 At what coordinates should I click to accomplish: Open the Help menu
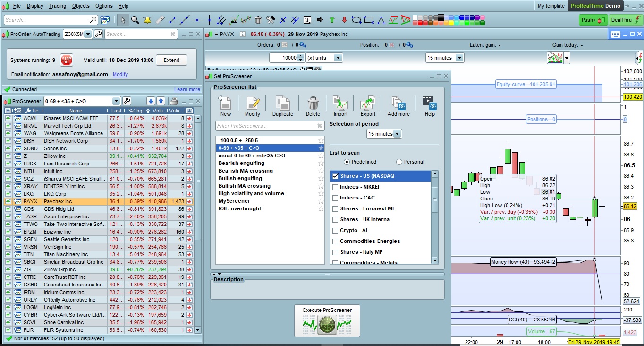(x=123, y=6)
